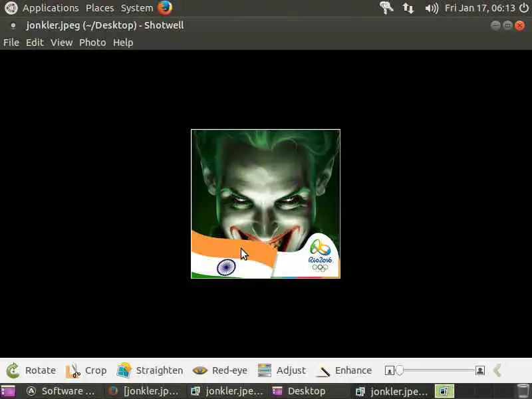Open the Adjust color panel
This screenshot has height=399, width=532.
coord(282,370)
